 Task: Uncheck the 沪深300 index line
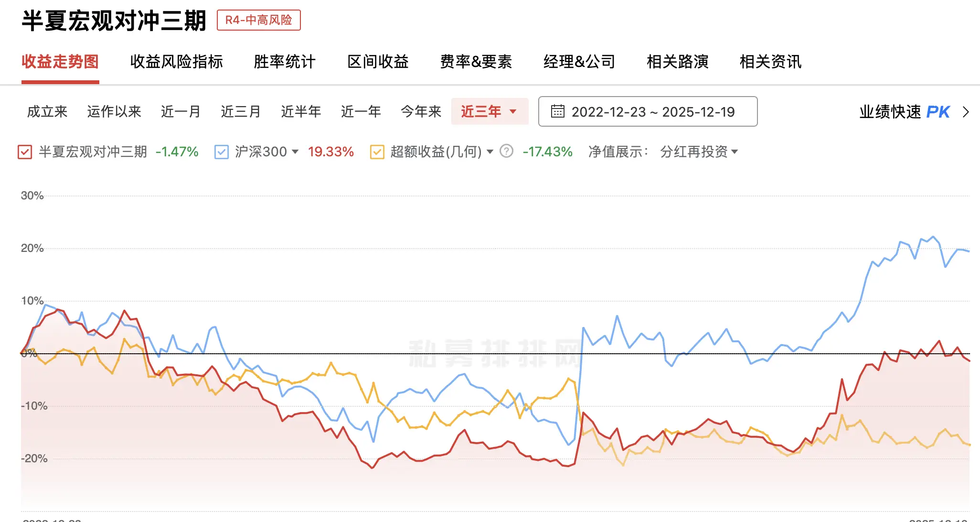pyautogui.click(x=221, y=152)
